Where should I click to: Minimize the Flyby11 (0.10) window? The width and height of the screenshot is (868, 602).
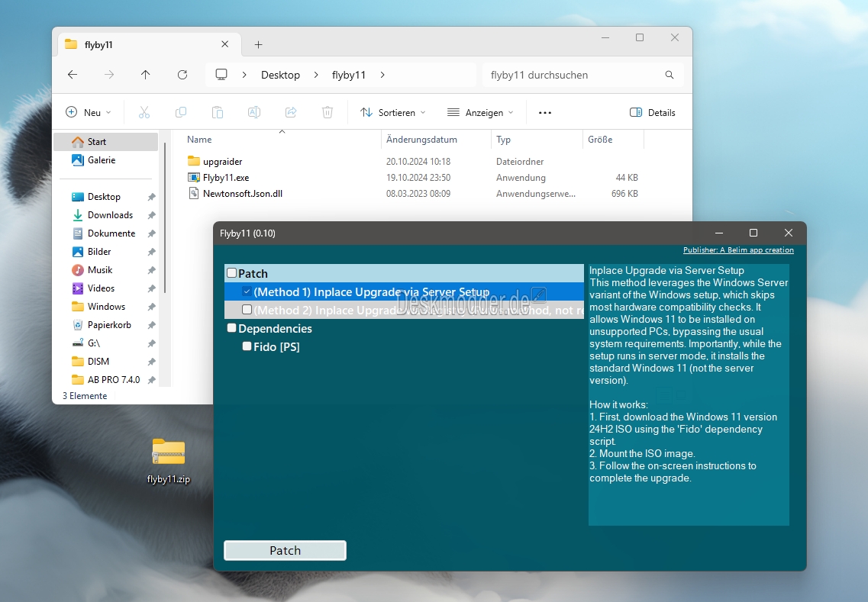point(719,233)
